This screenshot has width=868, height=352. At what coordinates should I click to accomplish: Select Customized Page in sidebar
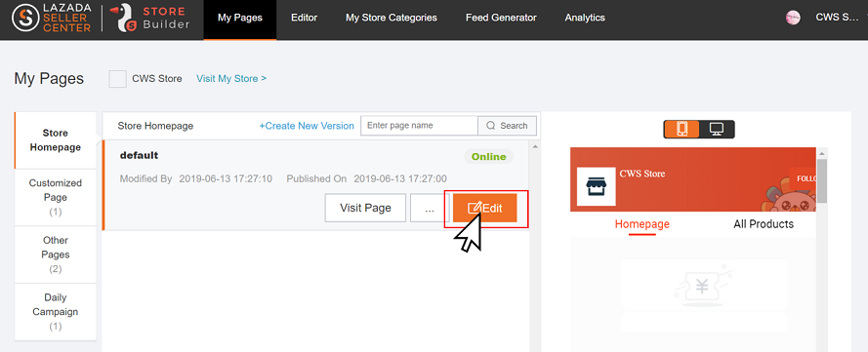click(x=56, y=197)
